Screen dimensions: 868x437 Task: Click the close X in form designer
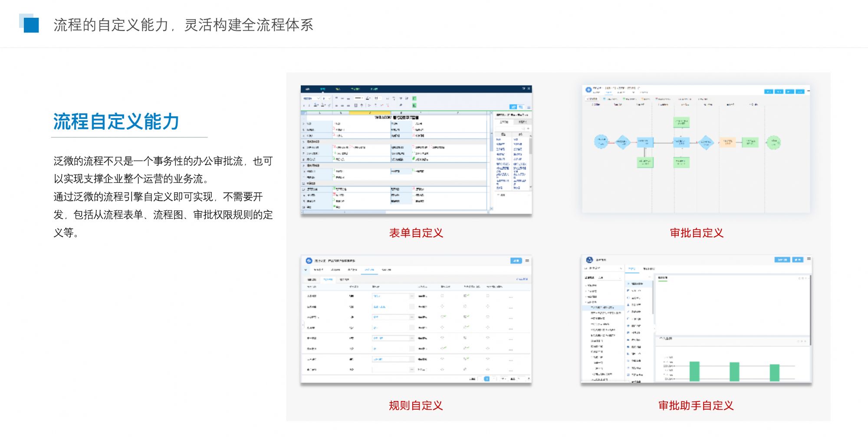point(529,89)
